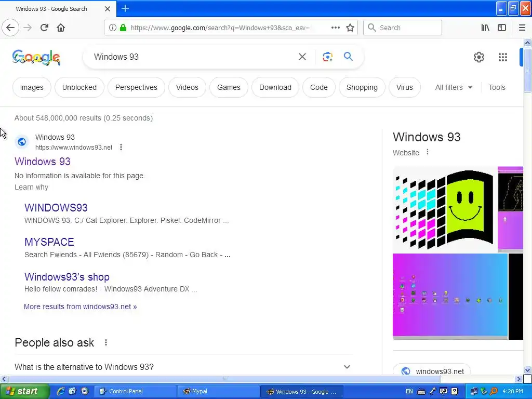The image size is (532, 399).
Task: Bookmark this page with the star
Action: pyautogui.click(x=350, y=28)
